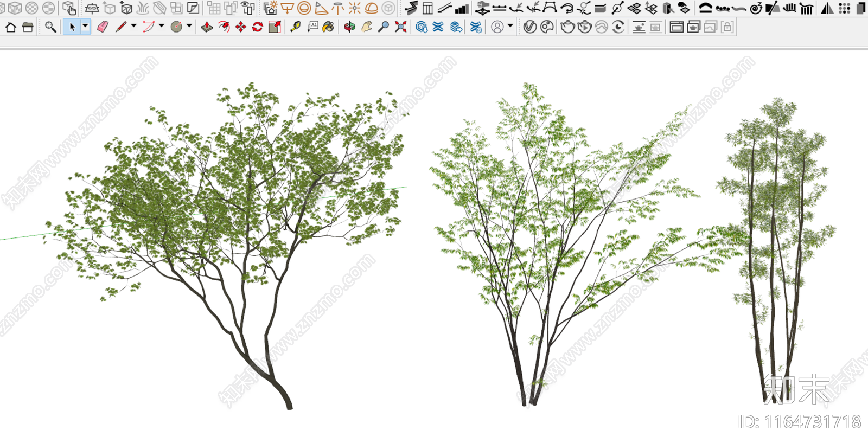
Task: Click the V-Ray fur grass icon
Action: click(x=143, y=8)
